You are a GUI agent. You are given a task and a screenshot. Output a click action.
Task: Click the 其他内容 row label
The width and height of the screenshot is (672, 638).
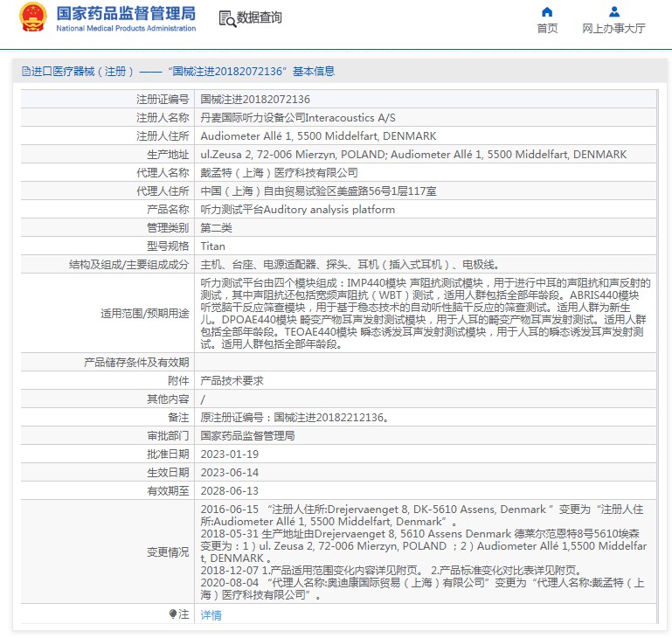point(168,399)
